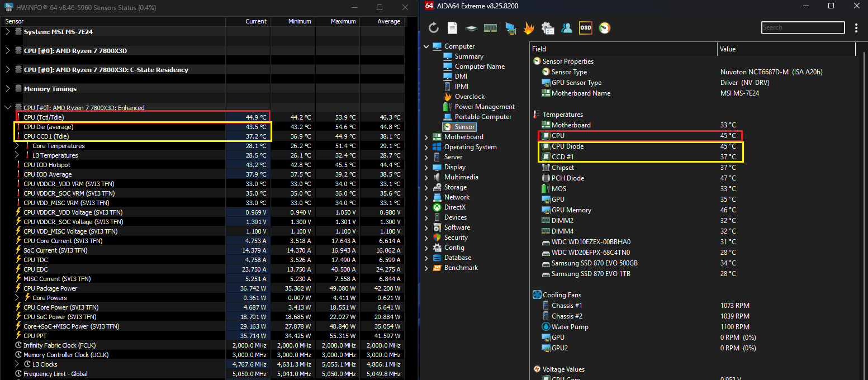Image resolution: width=868 pixels, height=380 pixels.
Task: Click the CPU chip toolbar icon
Action: pos(471,28)
